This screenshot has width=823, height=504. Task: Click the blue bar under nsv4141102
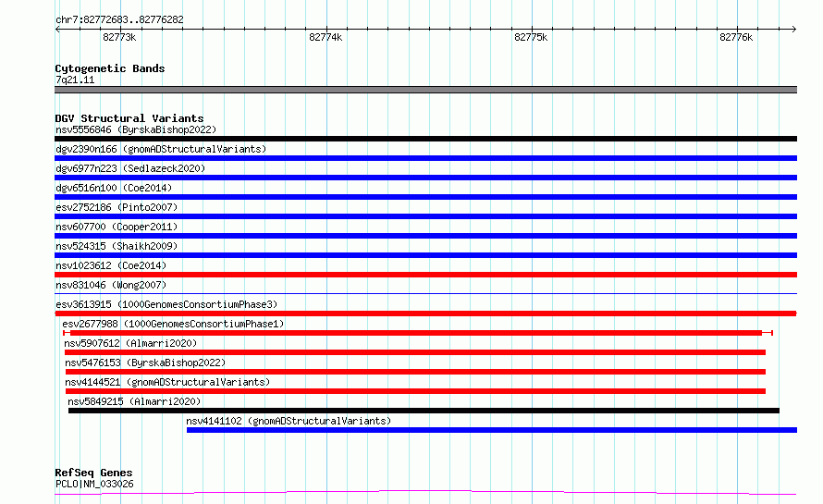[x=492, y=430]
